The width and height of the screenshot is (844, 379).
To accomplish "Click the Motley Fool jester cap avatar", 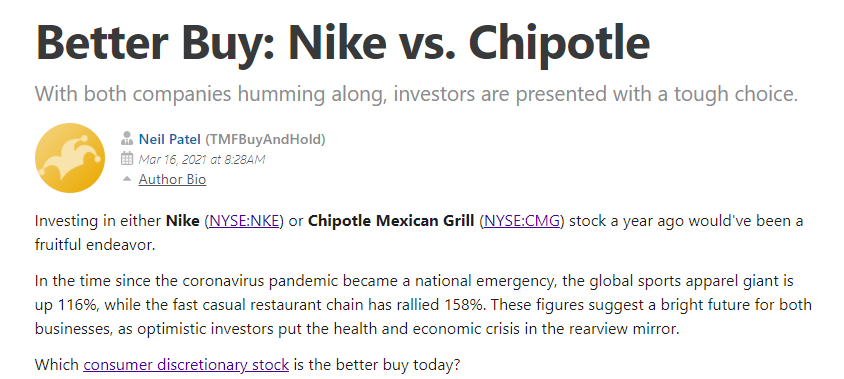I will 70,158.
